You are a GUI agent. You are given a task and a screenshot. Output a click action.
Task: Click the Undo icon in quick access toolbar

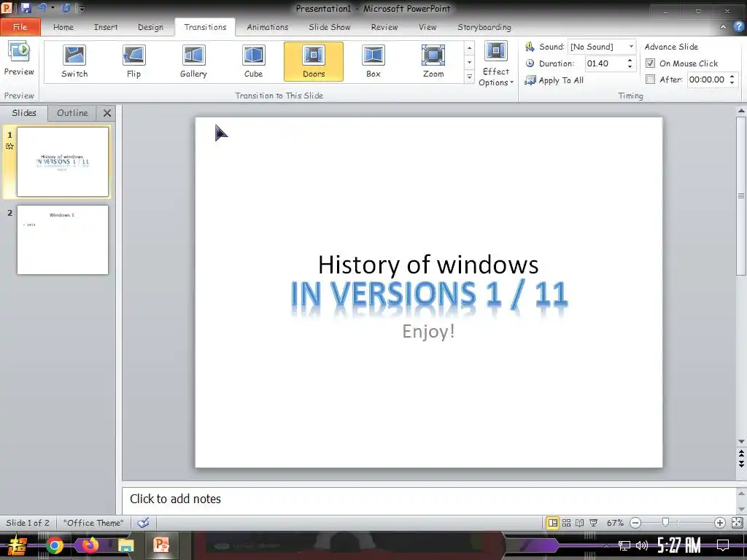point(42,7)
